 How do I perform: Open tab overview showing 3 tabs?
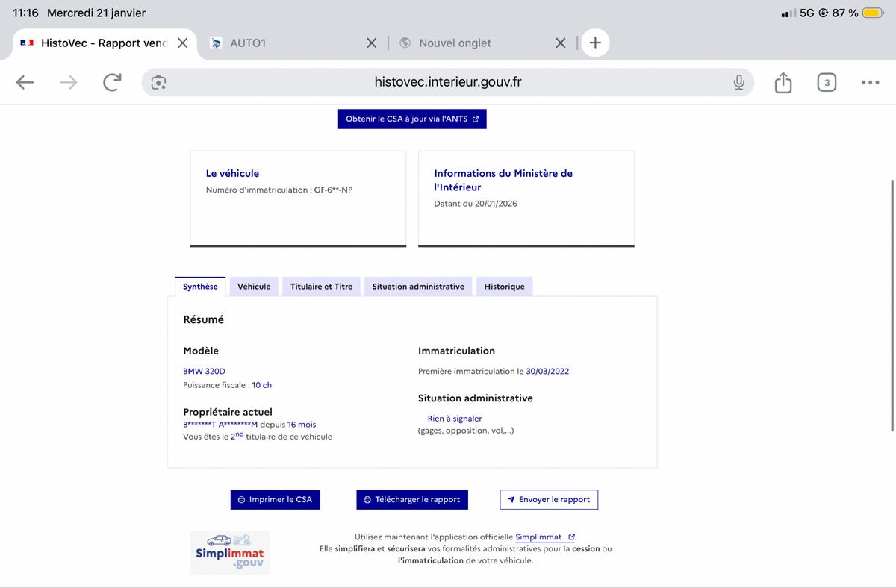pyautogui.click(x=826, y=82)
